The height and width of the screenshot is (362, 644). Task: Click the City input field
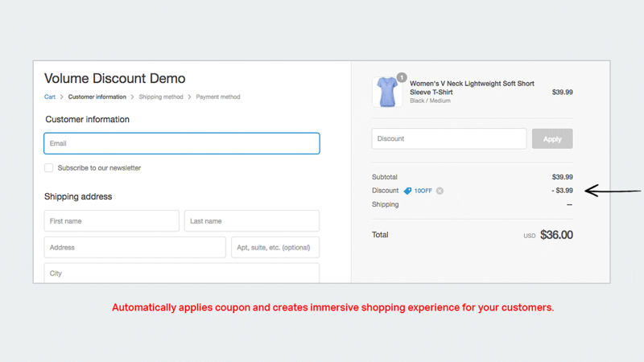[x=182, y=273]
